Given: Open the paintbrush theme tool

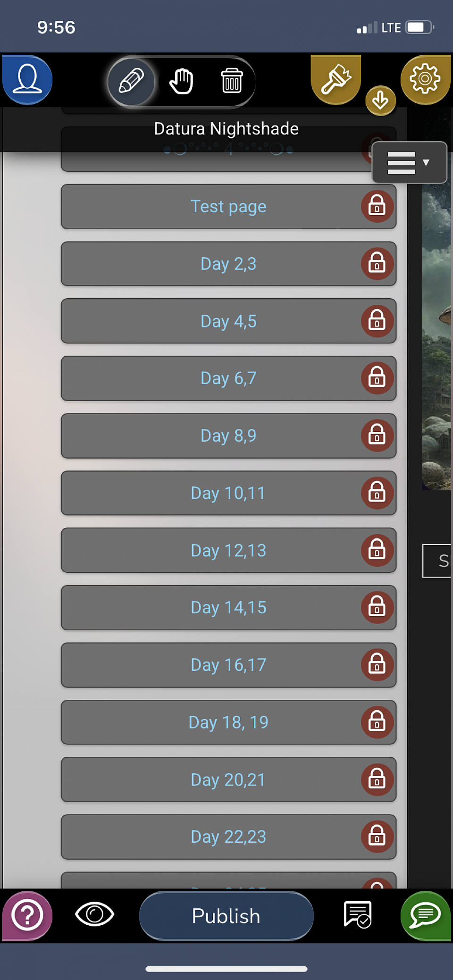Looking at the screenshot, I should [x=336, y=79].
